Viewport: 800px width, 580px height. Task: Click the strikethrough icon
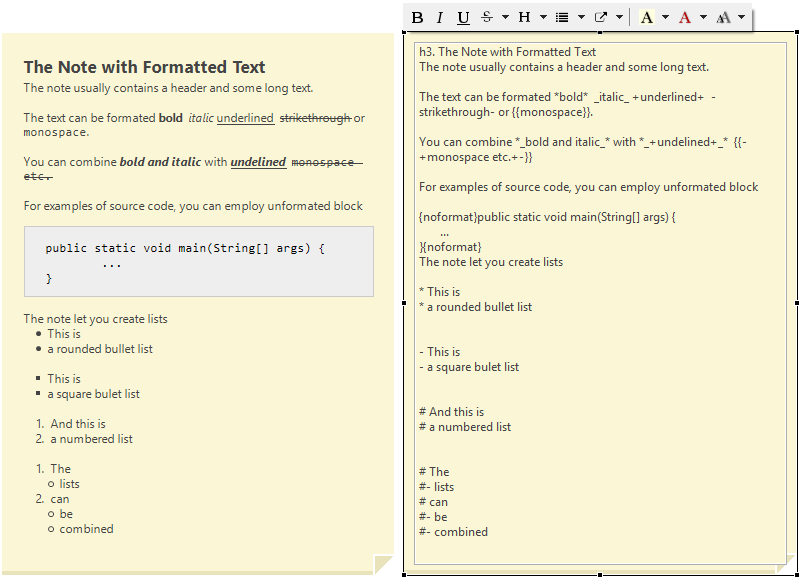(x=487, y=17)
